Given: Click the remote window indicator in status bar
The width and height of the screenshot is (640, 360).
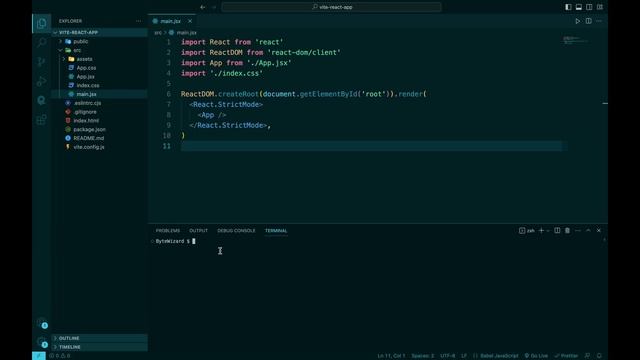Looking at the screenshot, I should click(39, 356).
